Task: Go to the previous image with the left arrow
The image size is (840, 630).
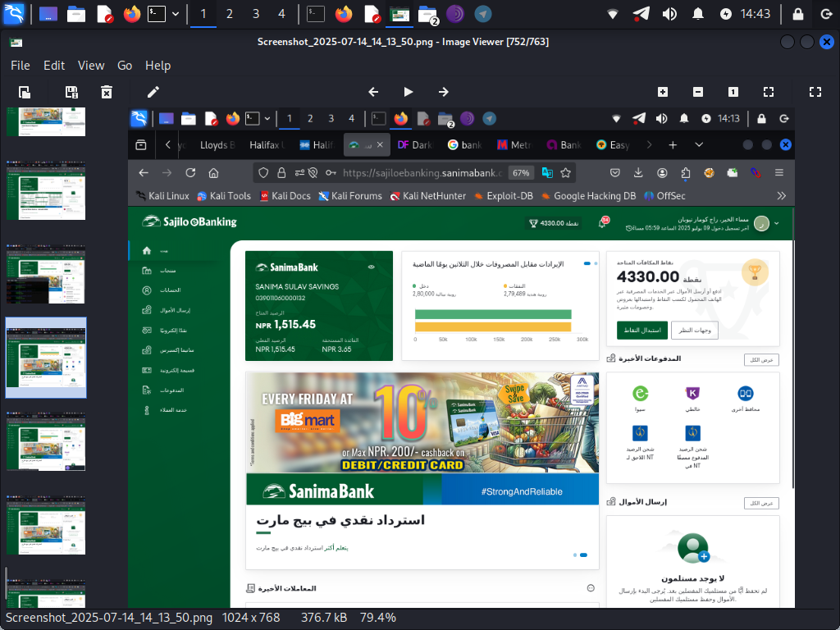Action: pyautogui.click(x=373, y=92)
